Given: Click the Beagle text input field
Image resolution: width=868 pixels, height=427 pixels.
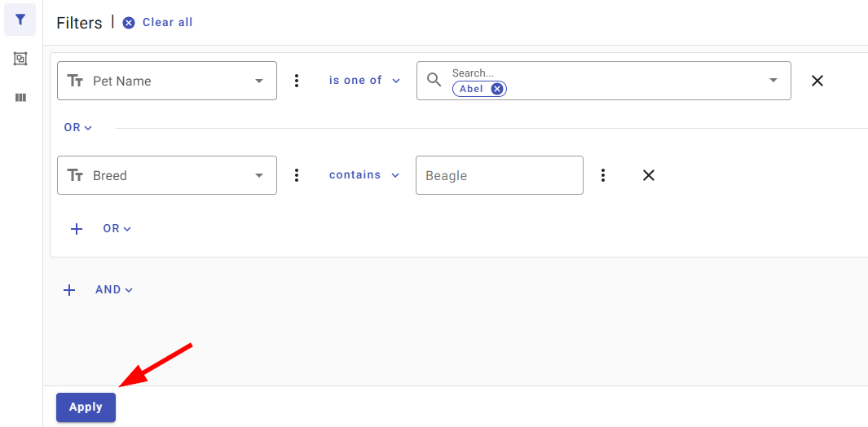Looking at the screenshot, I should pos(500,175).
